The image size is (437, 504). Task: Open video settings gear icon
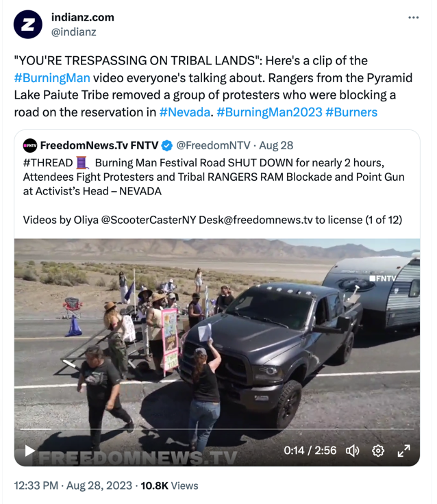point(378,451)
